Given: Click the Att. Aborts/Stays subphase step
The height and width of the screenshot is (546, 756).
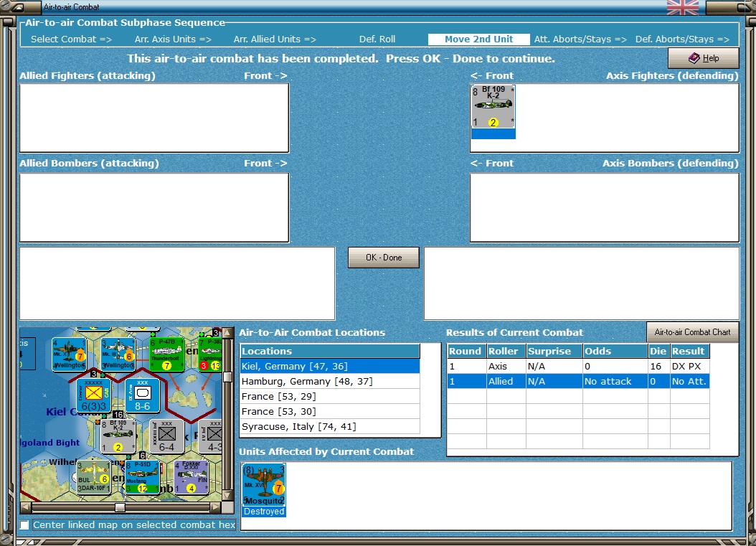Looking at the screenshot, I should (x=580, y=39).
